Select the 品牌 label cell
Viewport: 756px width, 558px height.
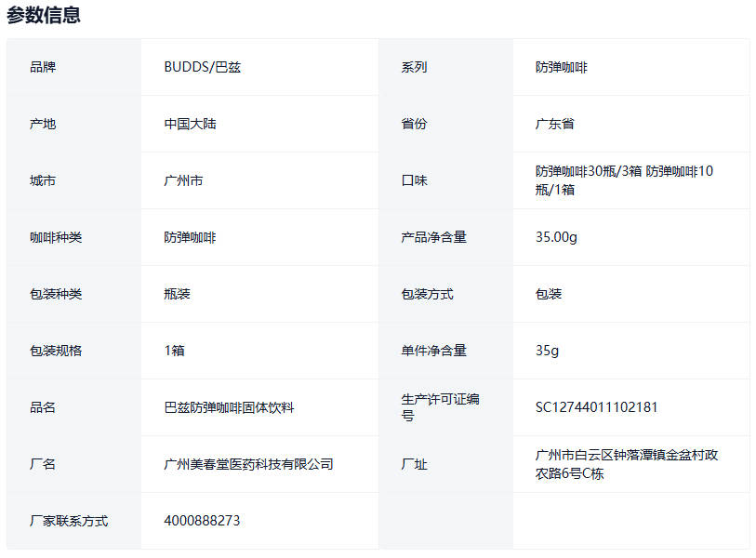click(73, 67)
